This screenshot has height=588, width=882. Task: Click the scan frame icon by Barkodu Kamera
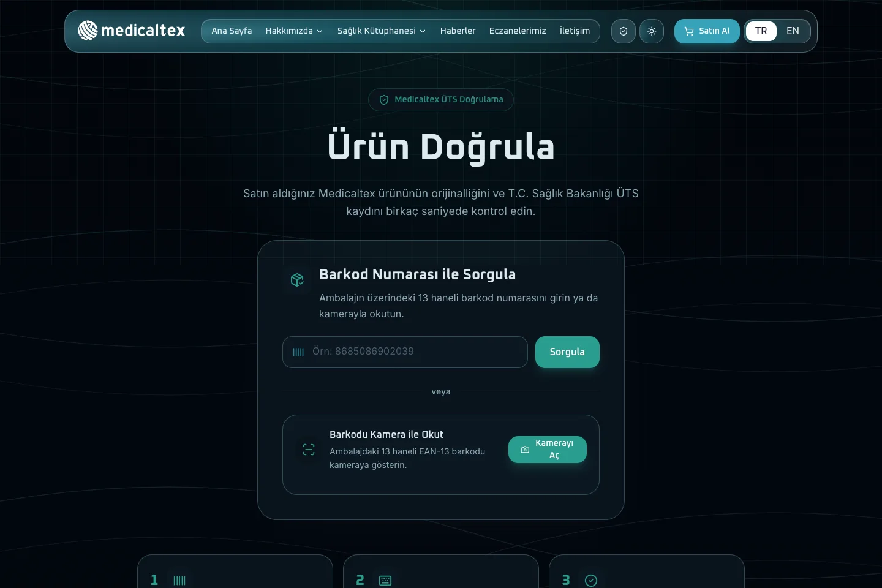coord(309,450)
